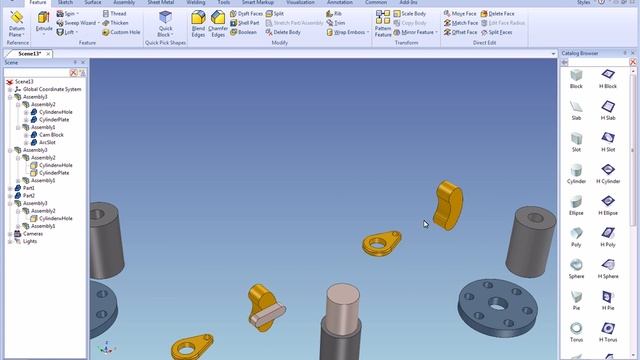Select the H Pie catalog shape
Screen dimensions: 640x360
tap(608, 301)
